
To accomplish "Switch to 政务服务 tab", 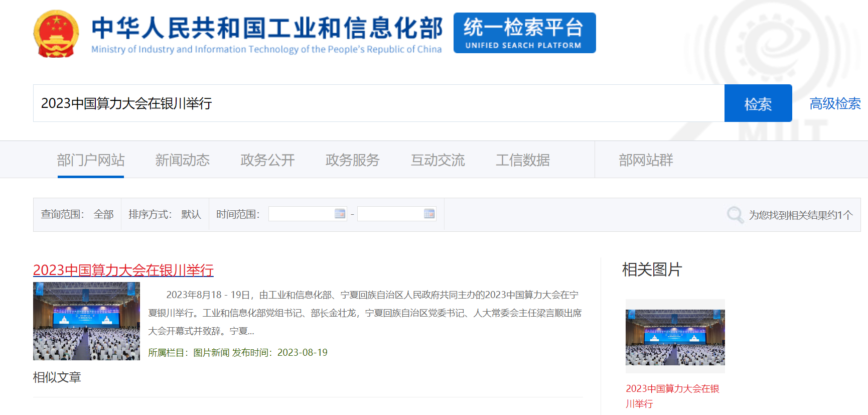I will [x=353, y=160].
